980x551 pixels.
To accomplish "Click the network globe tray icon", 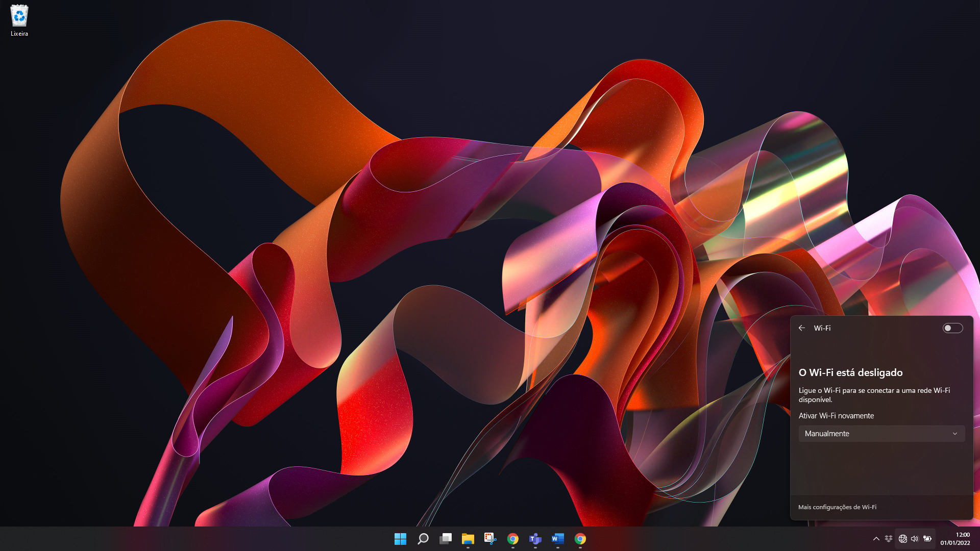I will click(x=902, y=539).
